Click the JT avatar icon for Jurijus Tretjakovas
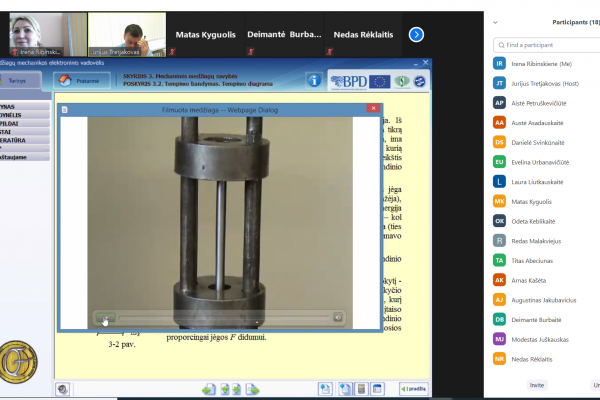Image resolution: width=600 pixels, height=400 pixels. [499, 83]
